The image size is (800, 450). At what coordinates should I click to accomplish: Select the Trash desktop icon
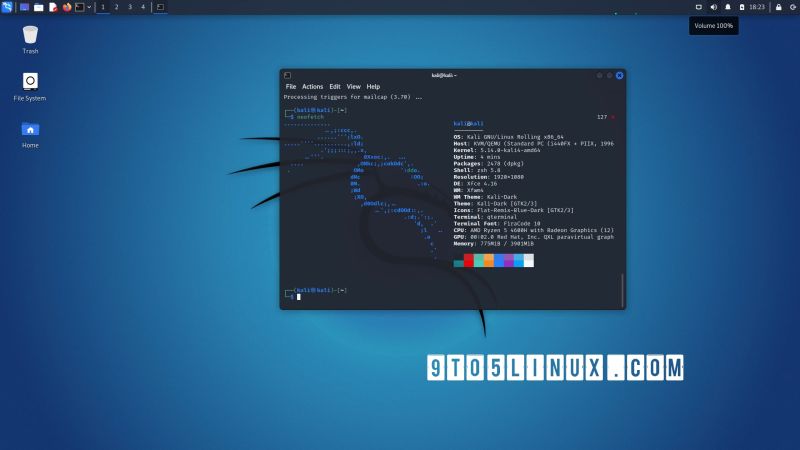[30, 40]
